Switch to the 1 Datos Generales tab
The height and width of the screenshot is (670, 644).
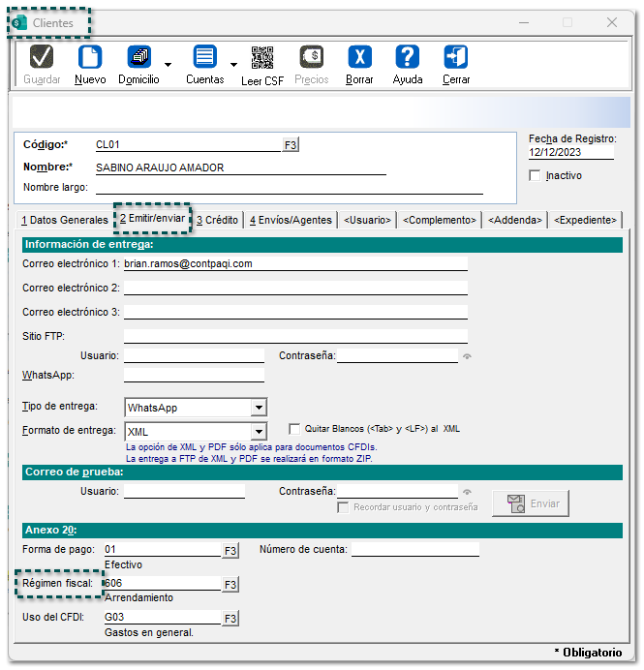tap(64, 220)
